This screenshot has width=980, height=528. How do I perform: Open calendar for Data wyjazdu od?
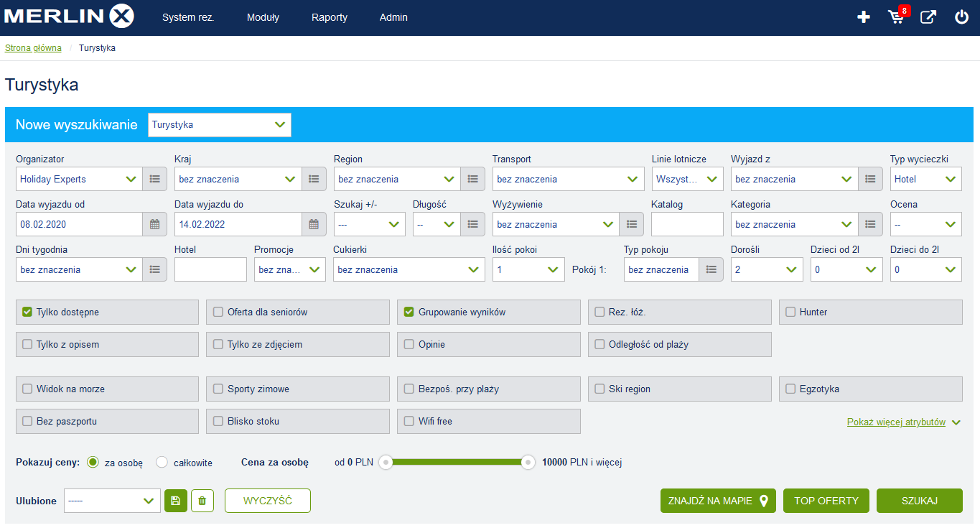click(154, 224)
